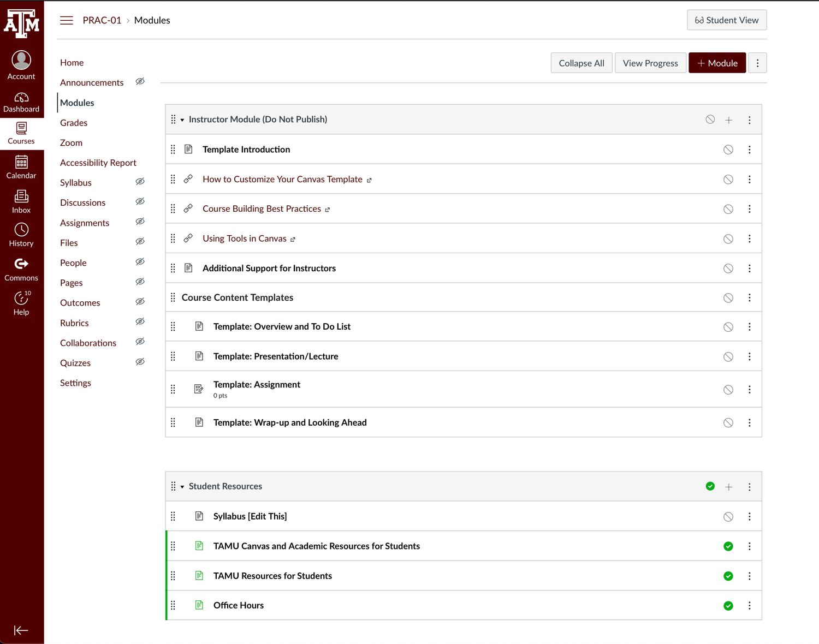Publish Template: Wrap-up and Looking Ahead
The image size is (819, 644).
(728, 423)
